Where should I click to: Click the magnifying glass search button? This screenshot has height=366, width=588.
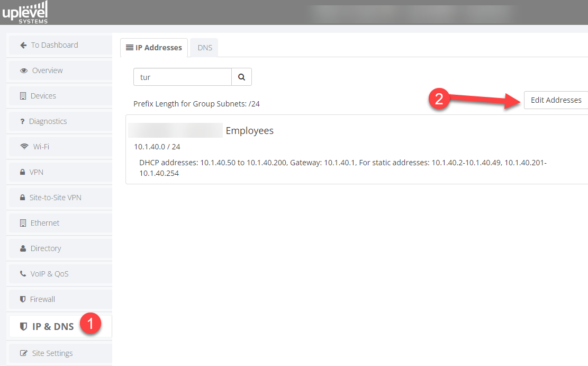pyautogui.click(x=241, y=77)
